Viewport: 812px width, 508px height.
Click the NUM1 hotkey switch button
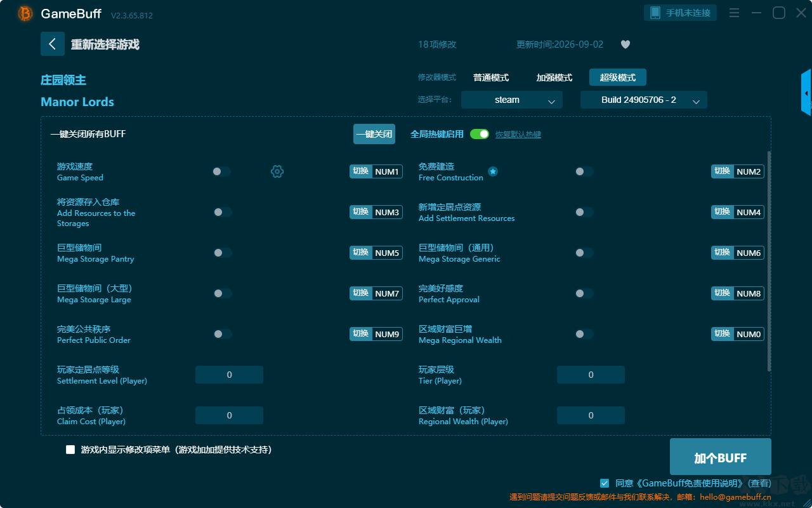(x=376, y=171)
